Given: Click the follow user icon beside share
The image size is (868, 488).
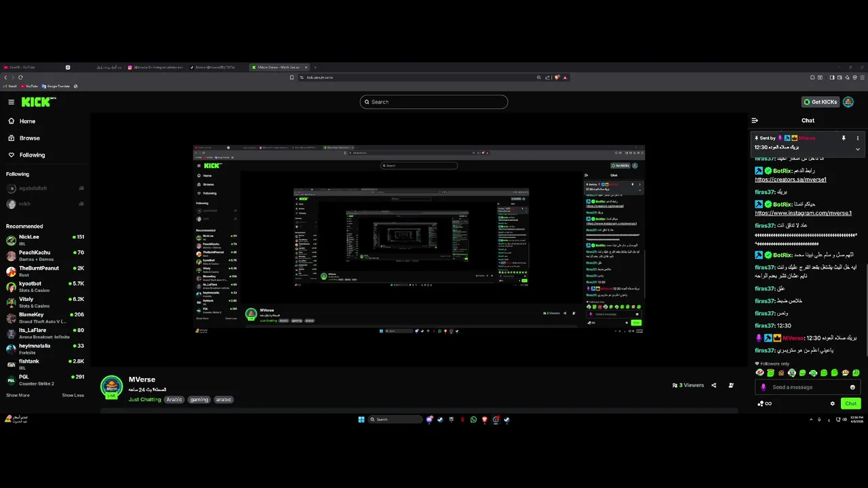Looking at the screenshot, I should (x=730, y=385).
